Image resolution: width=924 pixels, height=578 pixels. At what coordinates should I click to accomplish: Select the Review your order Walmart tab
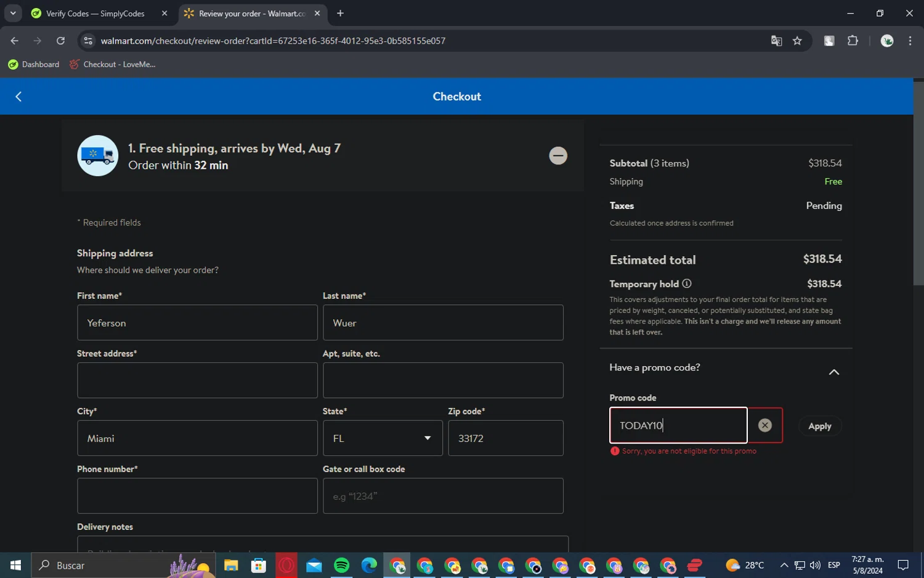[x=253, y=14]
